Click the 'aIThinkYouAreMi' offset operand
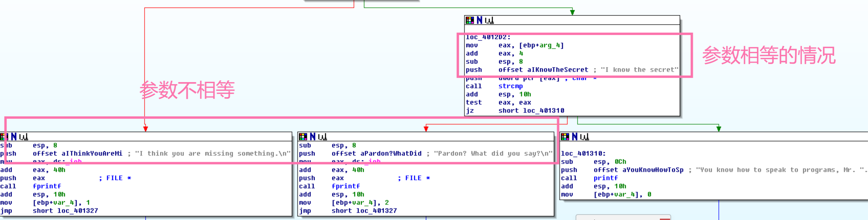The height and width of the screenshot is (220, 868). click(x=92, y=154)
